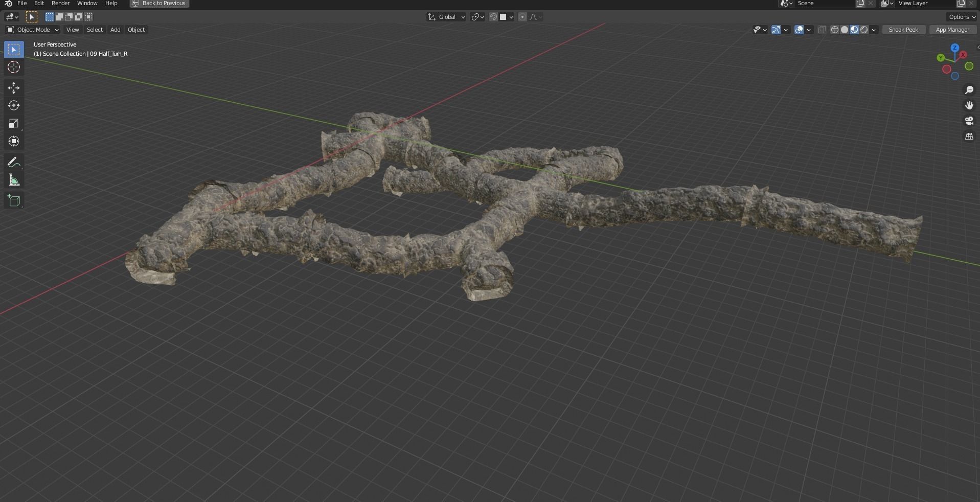The width and height of the screenshot is (980, 502).
Task: Open the Options dropdown
Action: point(962,17)
